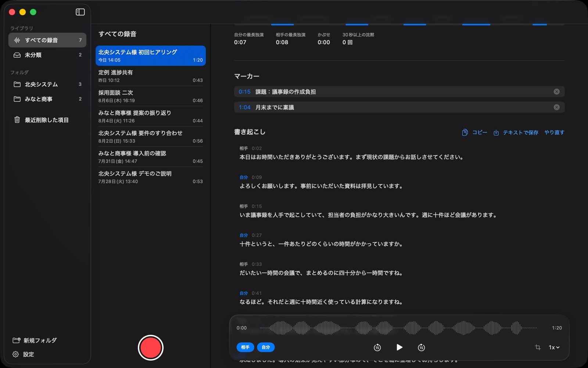Viewport: 588px width, 368px height.
Task: Click the すべての録音 list heading
Action: [117, 34]
